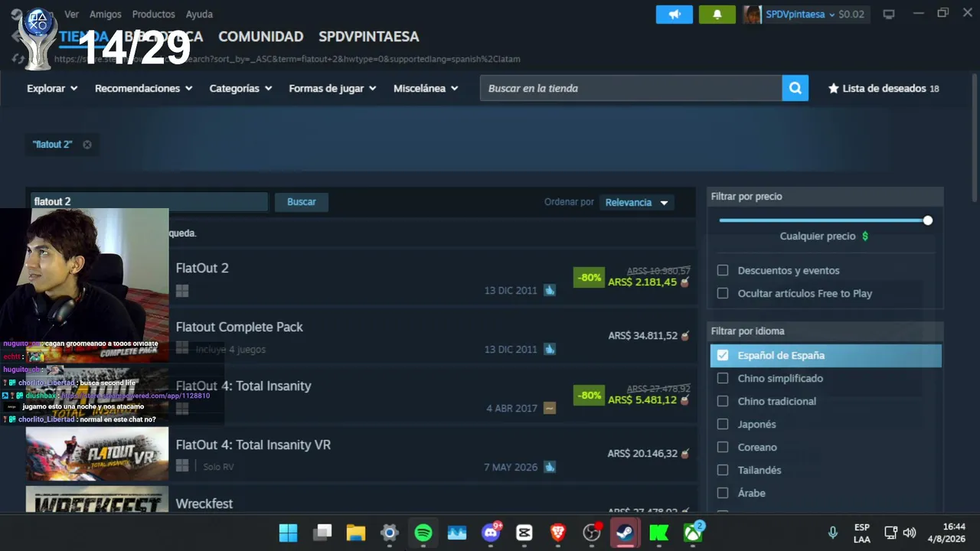Screen dimensions: 980x551
Task: Open the Relevancia sort dropdown
Action: (636, 202)
